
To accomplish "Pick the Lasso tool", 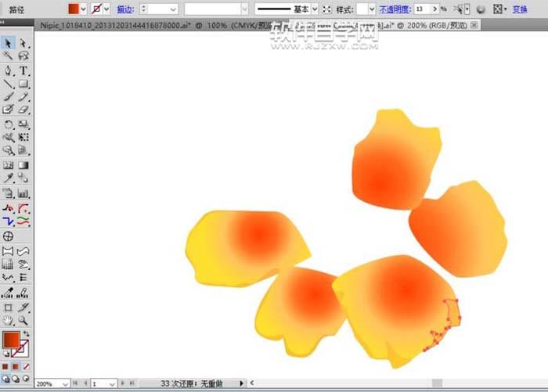I will 23,56.
